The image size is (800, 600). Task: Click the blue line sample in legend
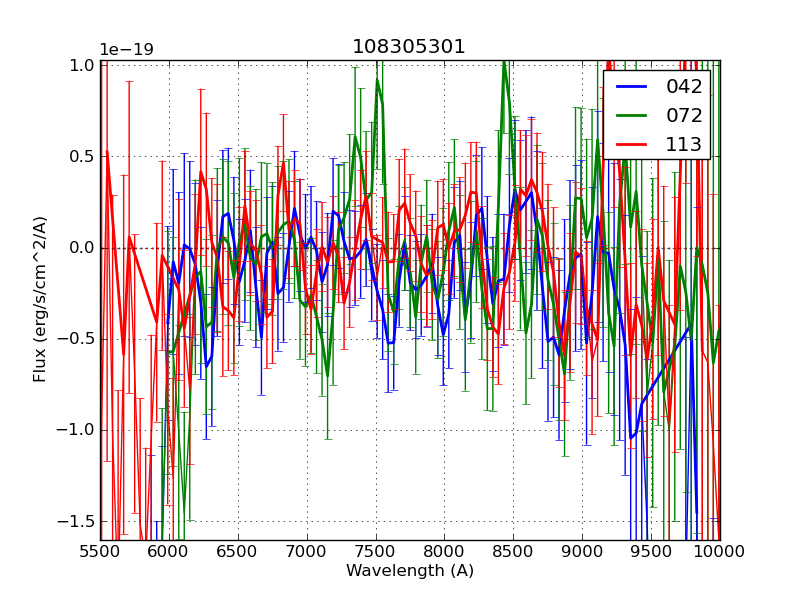pyautogui.click(x=632, y=87)
